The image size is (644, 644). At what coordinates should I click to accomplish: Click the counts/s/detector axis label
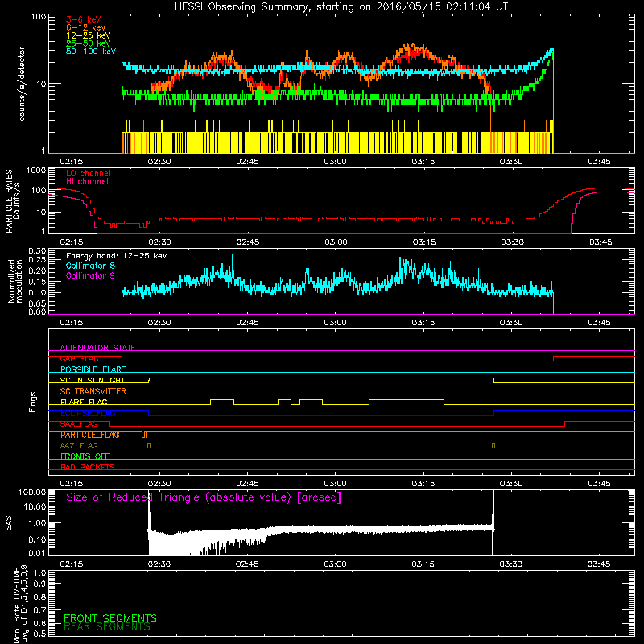[x=22, y=84]
